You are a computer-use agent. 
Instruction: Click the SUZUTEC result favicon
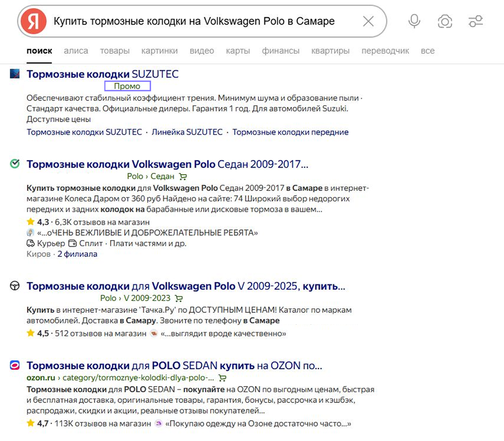pos(14,74)
